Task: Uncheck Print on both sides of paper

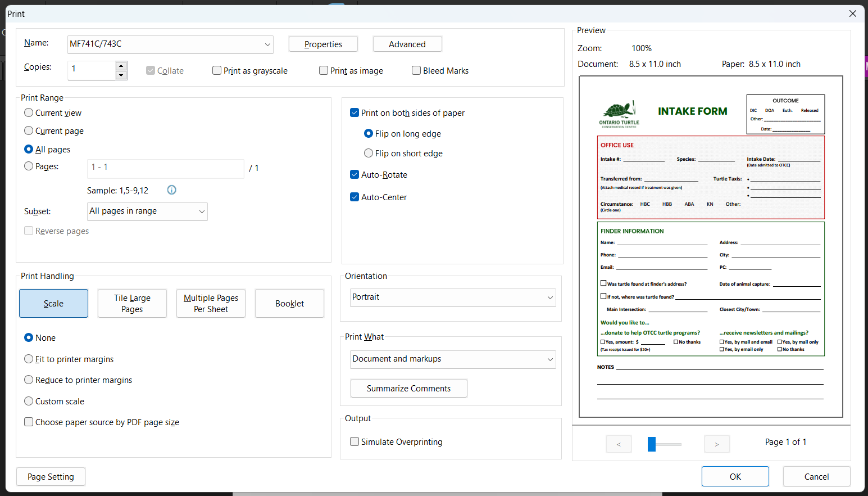Action: pos(355,113)
